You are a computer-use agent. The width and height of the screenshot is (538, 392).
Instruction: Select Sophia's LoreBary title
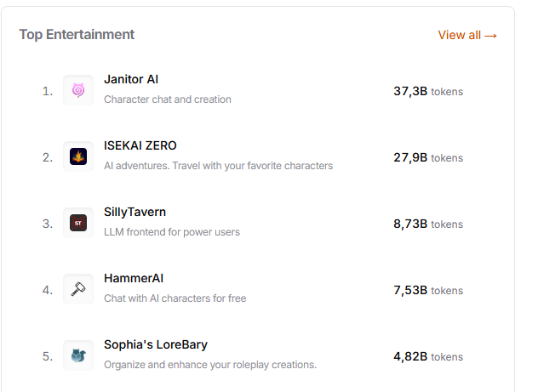(x=156, y=344)
